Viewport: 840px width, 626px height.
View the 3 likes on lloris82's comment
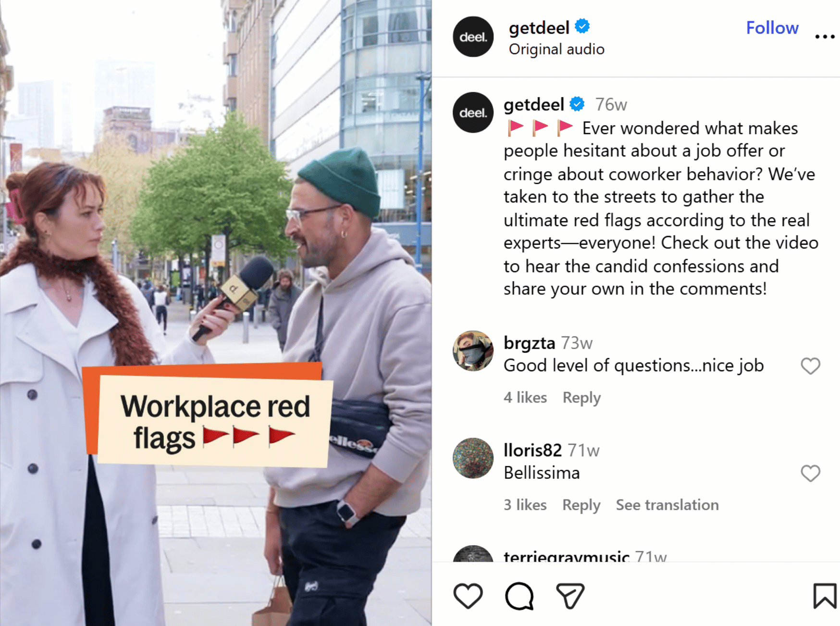tap(525, 505)
